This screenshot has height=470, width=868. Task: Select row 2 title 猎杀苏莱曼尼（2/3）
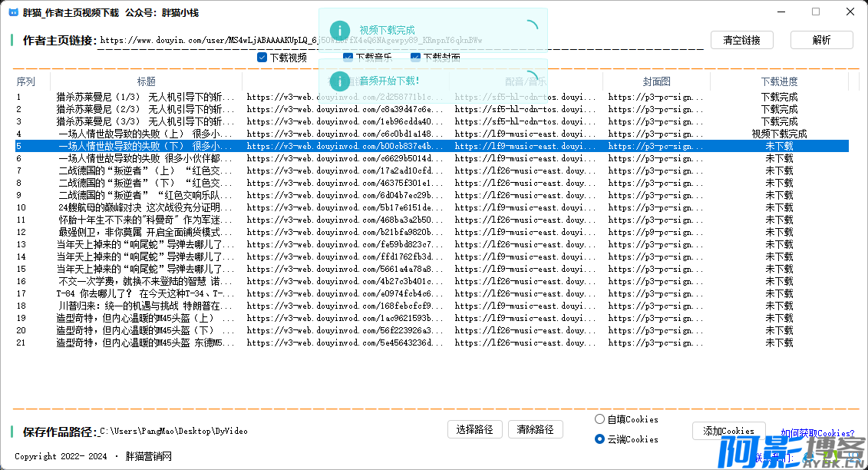[x=146, y=109]
